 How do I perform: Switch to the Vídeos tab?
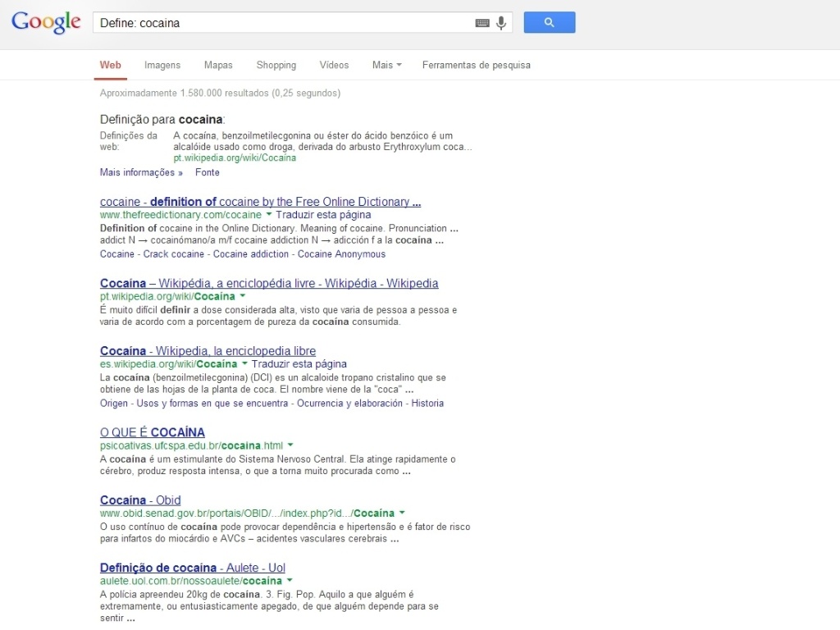point(334,65)
